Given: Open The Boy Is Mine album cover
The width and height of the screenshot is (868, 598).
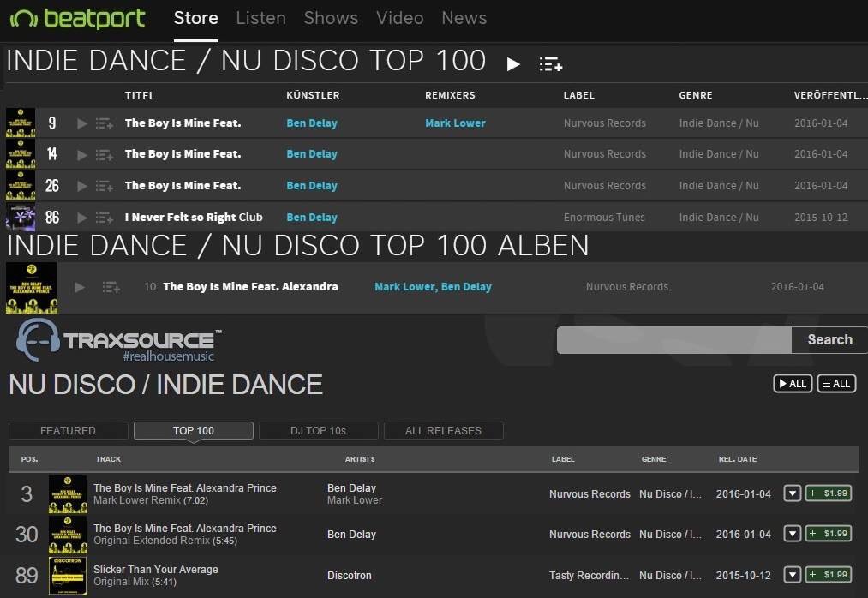Looking at the screenshot, I should pos(32,288).
